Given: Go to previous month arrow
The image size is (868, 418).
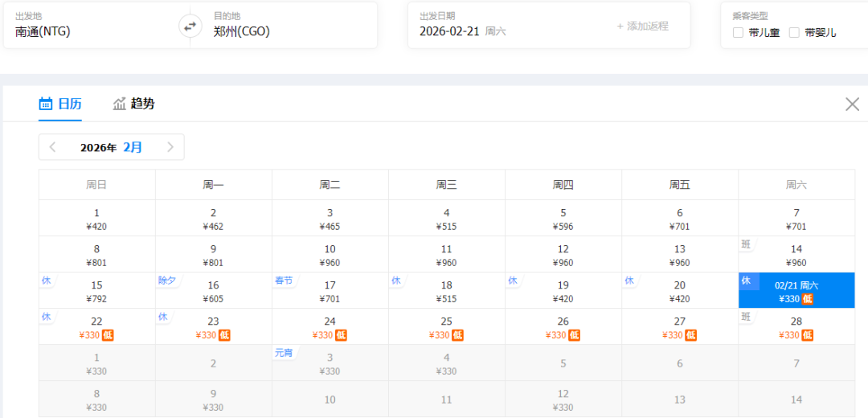Looking at the screenshot, I should [x=53, y=147].
